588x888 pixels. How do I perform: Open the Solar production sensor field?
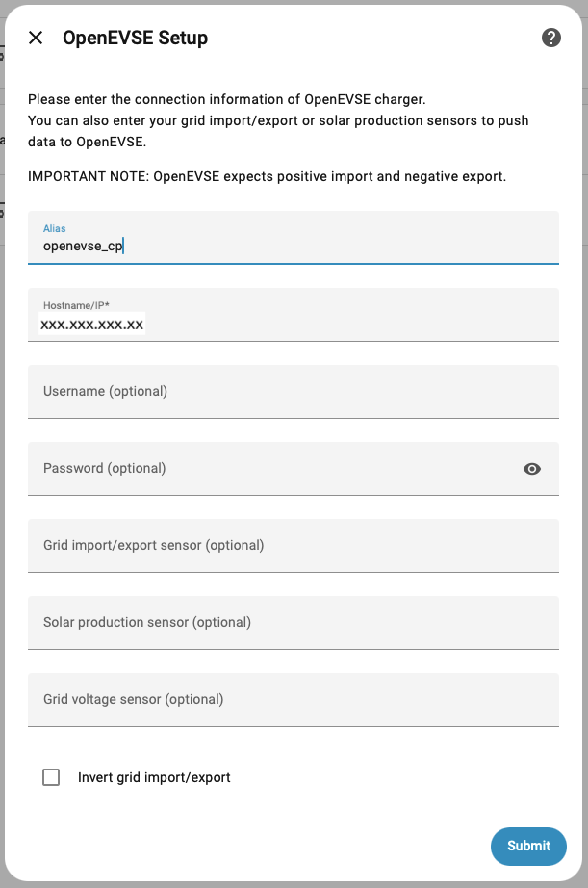[x=294, y=623]
